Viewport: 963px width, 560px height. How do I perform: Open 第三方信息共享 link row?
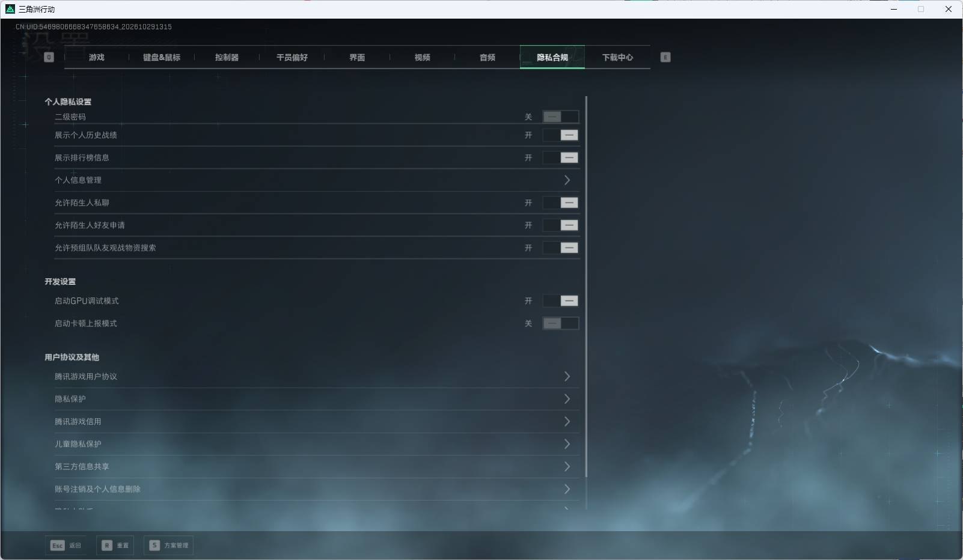click(x=317, y=466)
